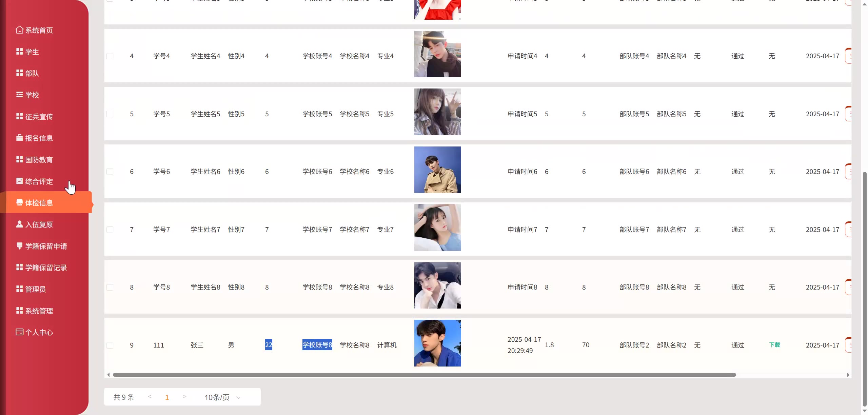
Task: Click the chart icon beside 综合评定
Action: [x=19, y=181]
